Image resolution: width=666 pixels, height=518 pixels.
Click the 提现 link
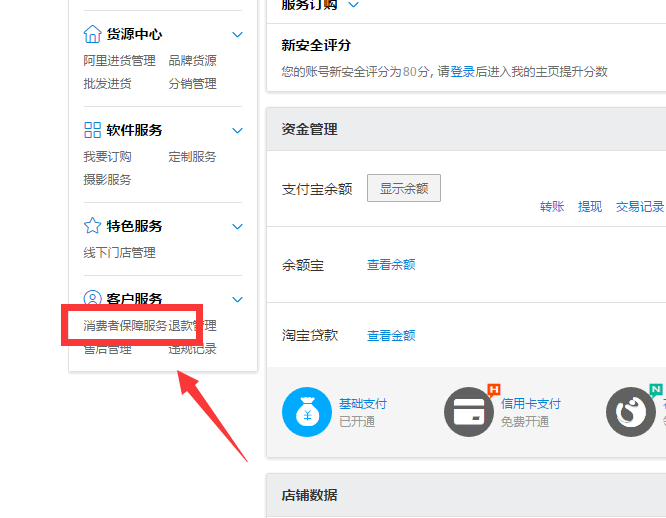590,207
